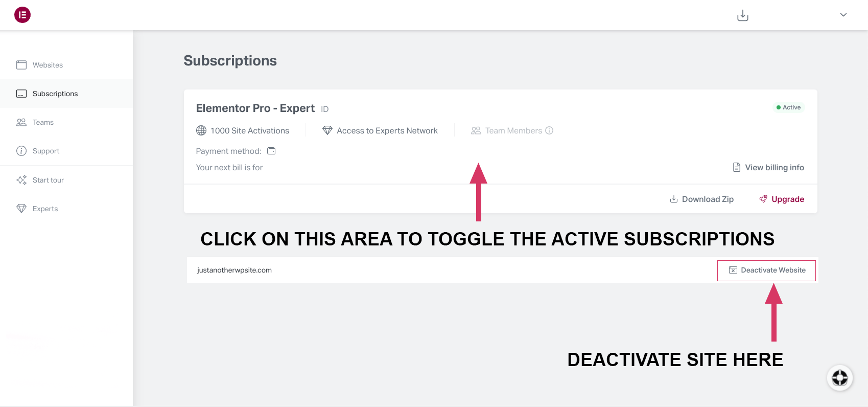868x407 pixels.
Task: Expand the account dropdown chevron
Action: click(x=843, y=15)
